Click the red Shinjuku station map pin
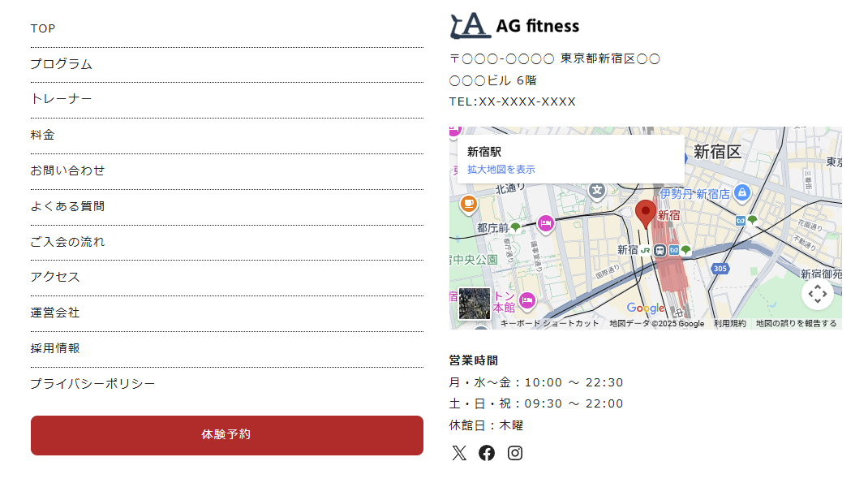This screenshot has height=483, width=868. [646, 213]
